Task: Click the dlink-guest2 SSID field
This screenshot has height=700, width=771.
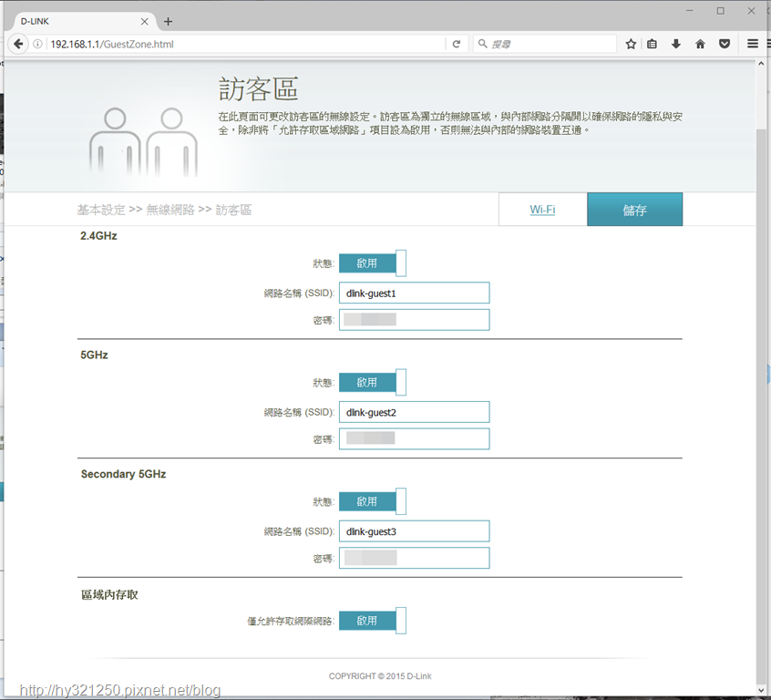Action: click(x=415, y=412)
